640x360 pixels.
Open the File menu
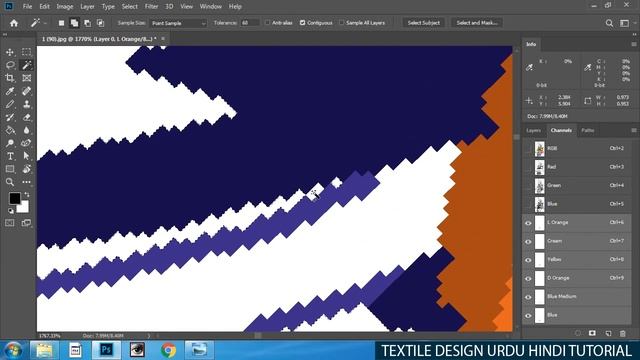click(27, 7)
